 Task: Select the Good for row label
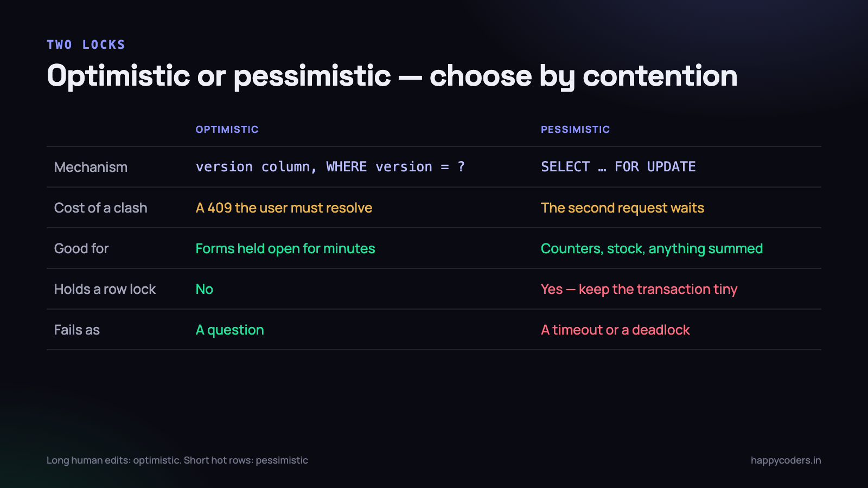tap(81, 248)
